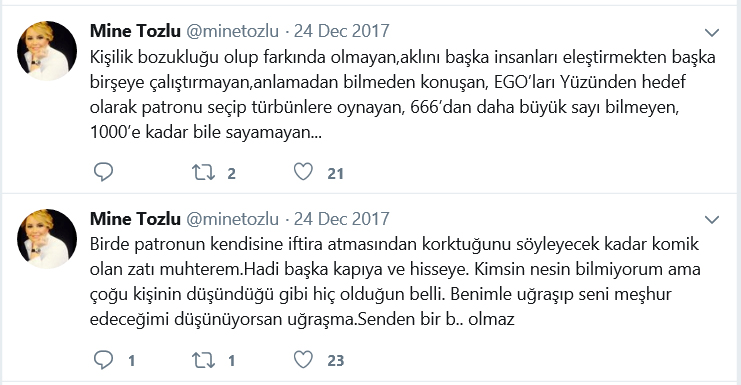Open Mine Tozlu avatar on first tweet
This screenshot has width=741, height=385.
coord(47,51)
